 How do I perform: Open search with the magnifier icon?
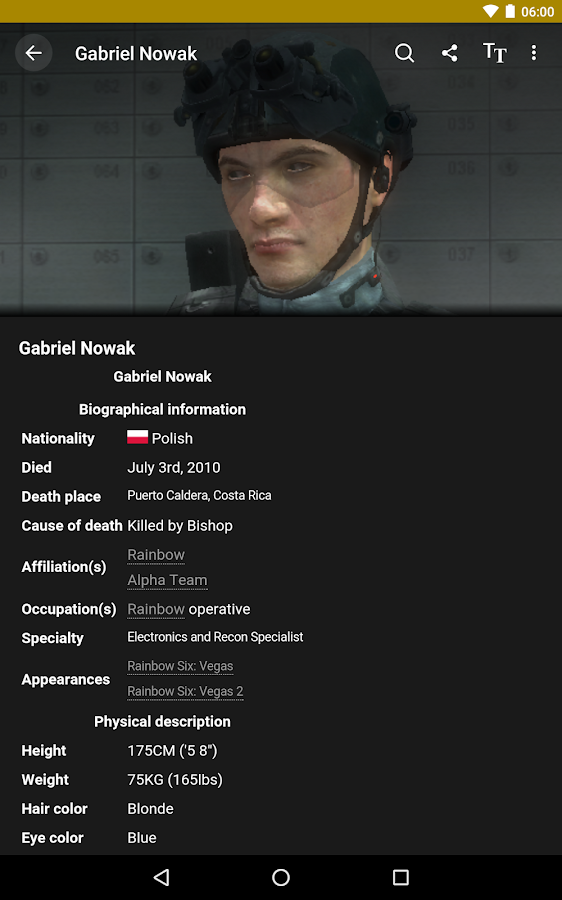pos(404,53)
